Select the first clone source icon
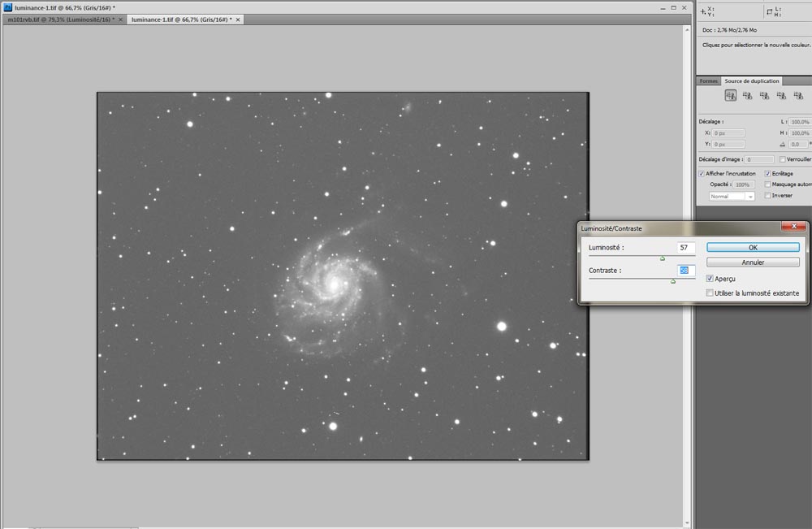The width and height of the screenshot is (812, 529). pos(730,95)
